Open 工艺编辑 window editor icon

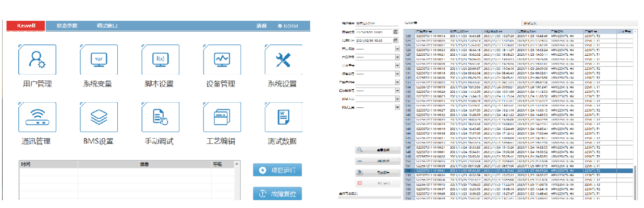222,117
